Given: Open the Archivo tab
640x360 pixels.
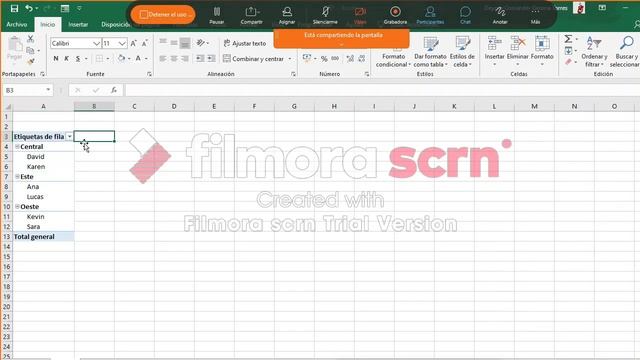Looking at the screenshot, I should [x=17, y=24].
